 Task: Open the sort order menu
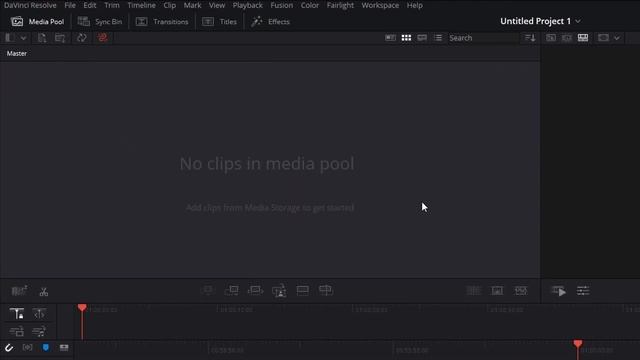tap(530, 38)
